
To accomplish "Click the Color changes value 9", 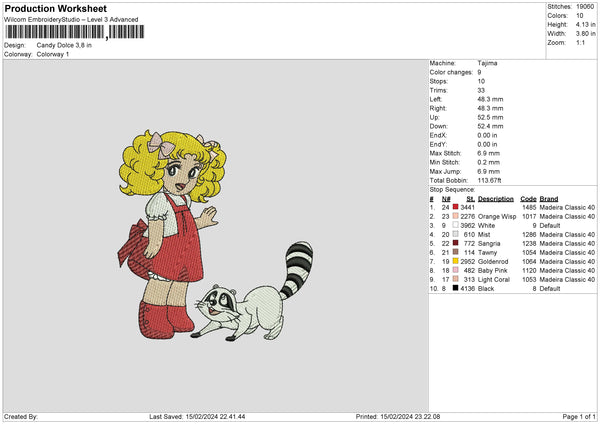I will click(479, 72).
